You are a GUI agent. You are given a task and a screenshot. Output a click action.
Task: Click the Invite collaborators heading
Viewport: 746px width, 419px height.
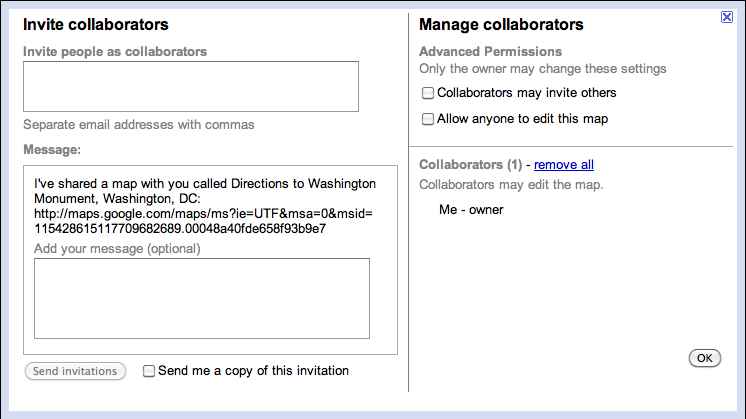tap(96, 25)
